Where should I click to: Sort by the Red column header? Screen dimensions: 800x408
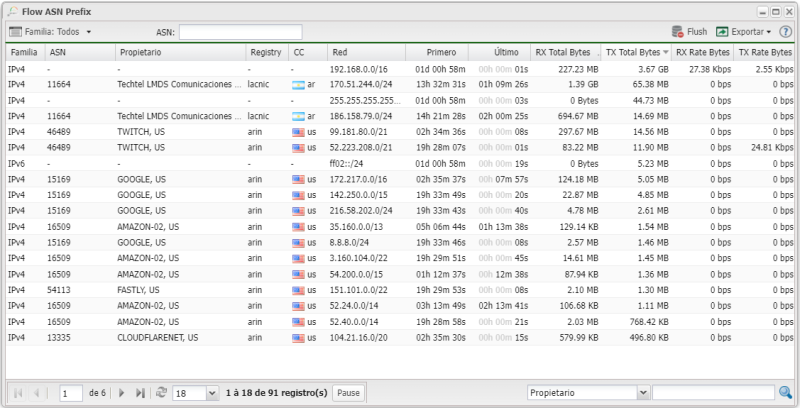point(367,52)
